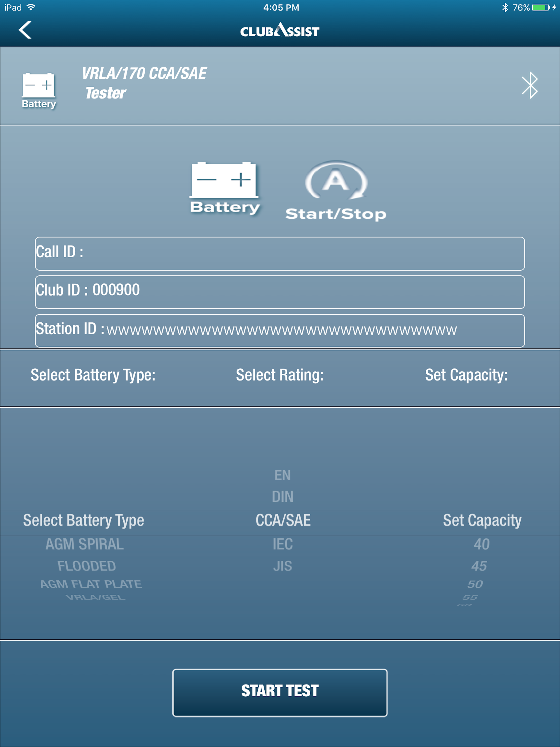Tap the Club Assist logo in header
The image size is (560, 747).
[x=280, y=30]
